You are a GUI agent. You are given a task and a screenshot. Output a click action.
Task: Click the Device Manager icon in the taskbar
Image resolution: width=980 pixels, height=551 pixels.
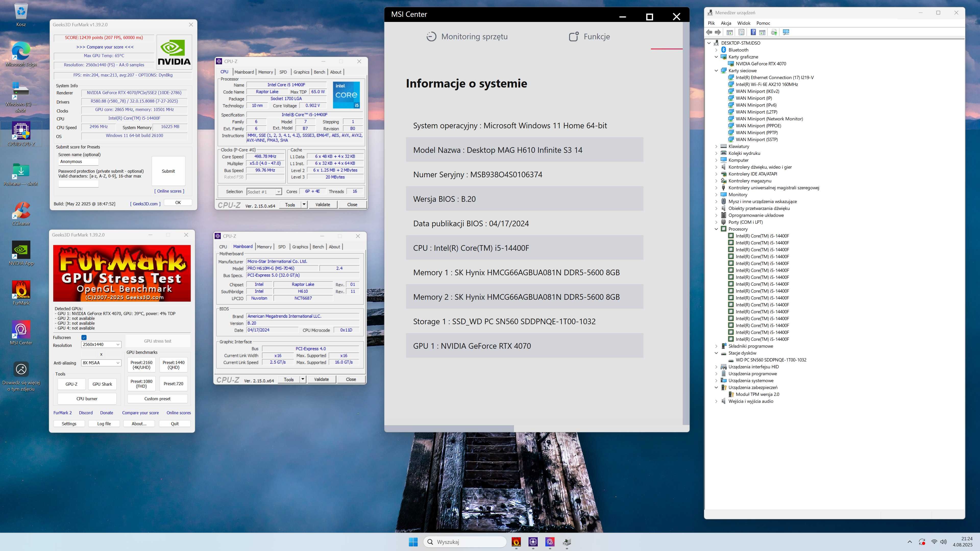tap(567, 542)
